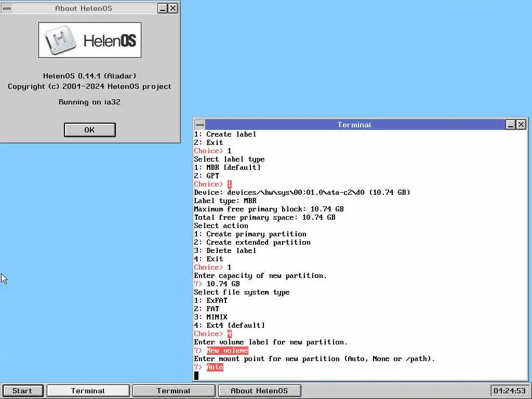The height and width of the screenshot is (399, 532).
Task: Click the '1: ExFAT' line in Terminal
Action: [211, 301]
